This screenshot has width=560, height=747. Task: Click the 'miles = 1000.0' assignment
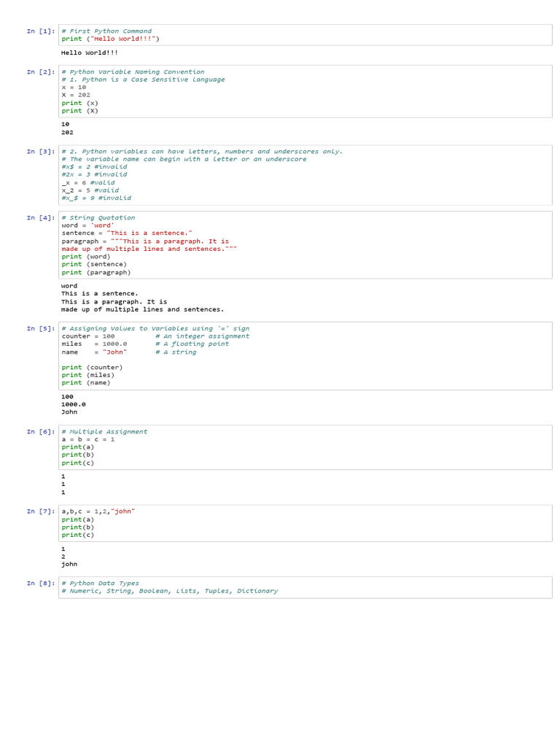[x=94, y=344]
